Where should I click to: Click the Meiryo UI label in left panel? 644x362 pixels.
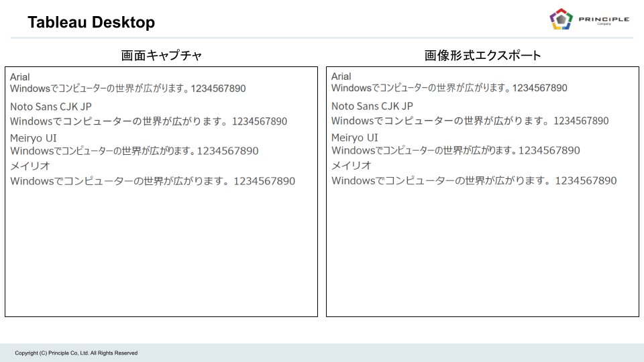[x=34, y=138]
